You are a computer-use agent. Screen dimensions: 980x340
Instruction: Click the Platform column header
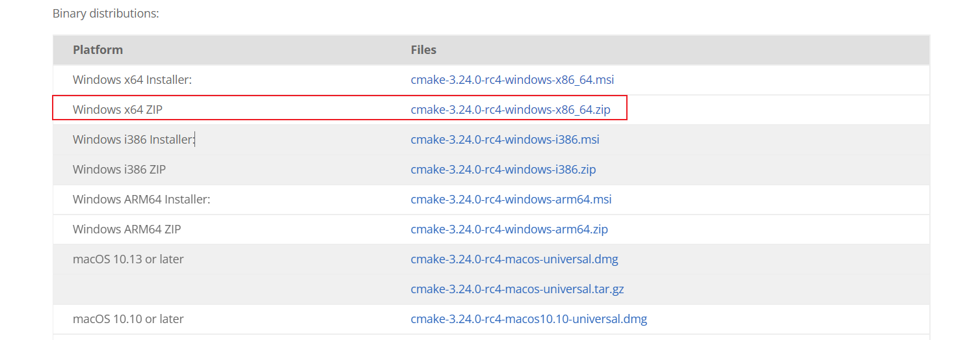[98, 50]
